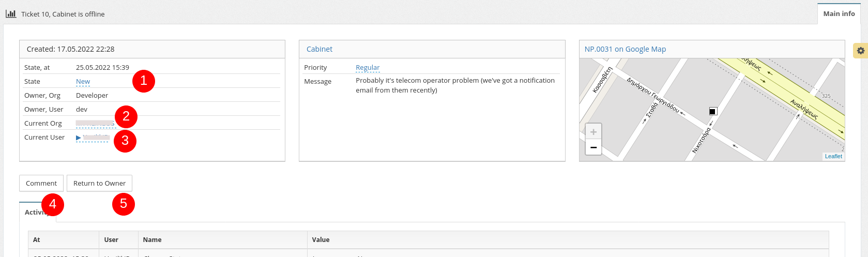Viewport: 868px width, 257px height.
Task: Click the Return to Owner button
Action: pos(99,184)
